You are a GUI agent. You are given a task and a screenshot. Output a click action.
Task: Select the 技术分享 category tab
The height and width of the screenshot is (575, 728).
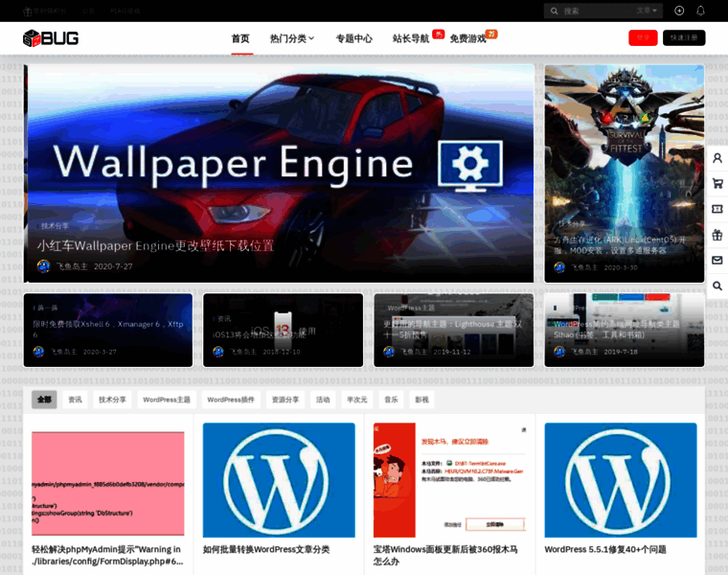112,400
